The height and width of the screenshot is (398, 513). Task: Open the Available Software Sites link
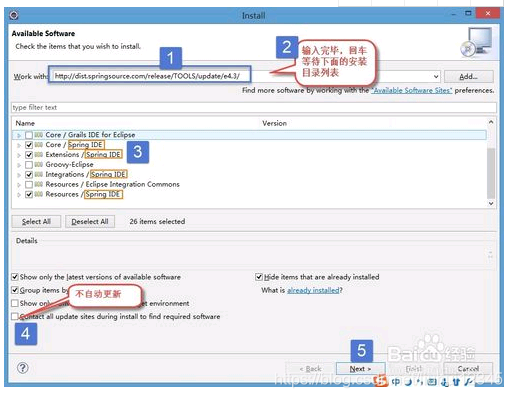[412, 90]
